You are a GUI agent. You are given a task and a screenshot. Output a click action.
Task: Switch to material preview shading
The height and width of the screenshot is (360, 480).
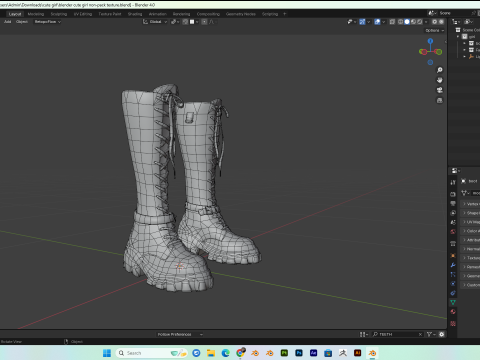point(413,22)
